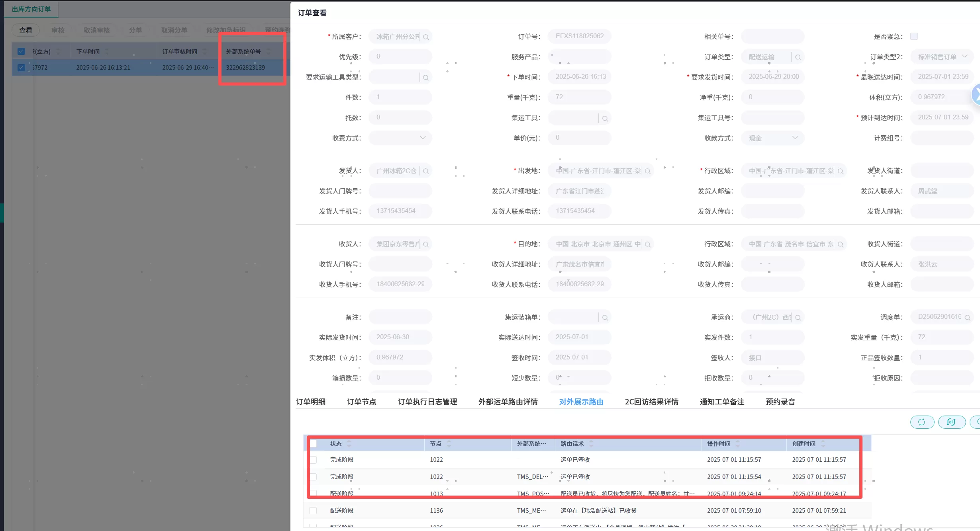This screenshot has width=980, height=531.
Task: Click search icon in 调度单 field
Action: 967,318
